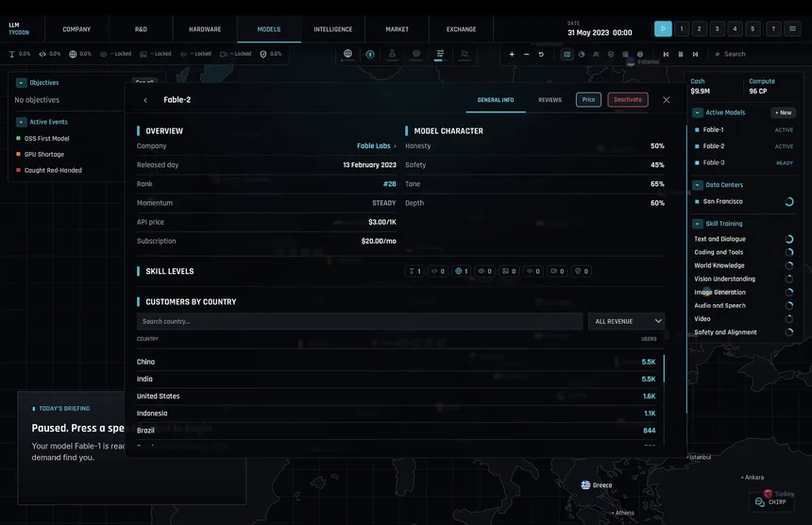Skip to previous with the back-step icon
The height and width of the screenshot is (525, 812).
point(666,54)
